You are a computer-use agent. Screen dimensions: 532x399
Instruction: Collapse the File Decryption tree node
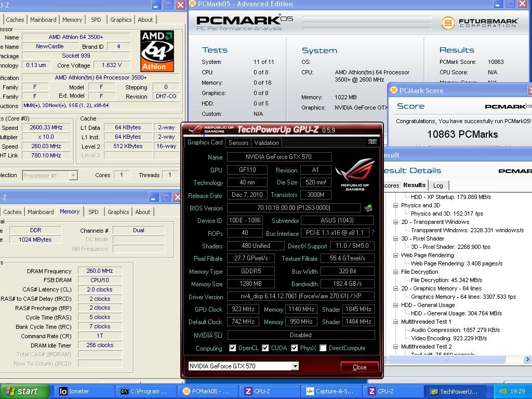pos(395,272)
